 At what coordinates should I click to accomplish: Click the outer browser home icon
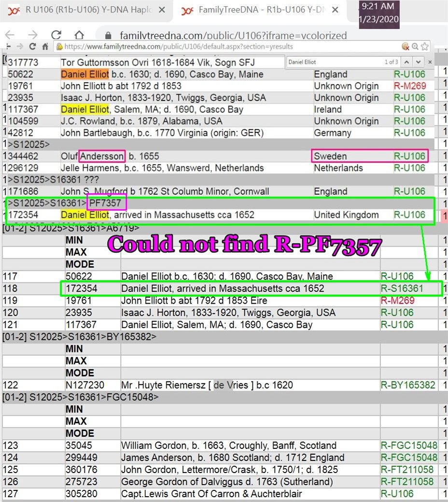[79, 35]
